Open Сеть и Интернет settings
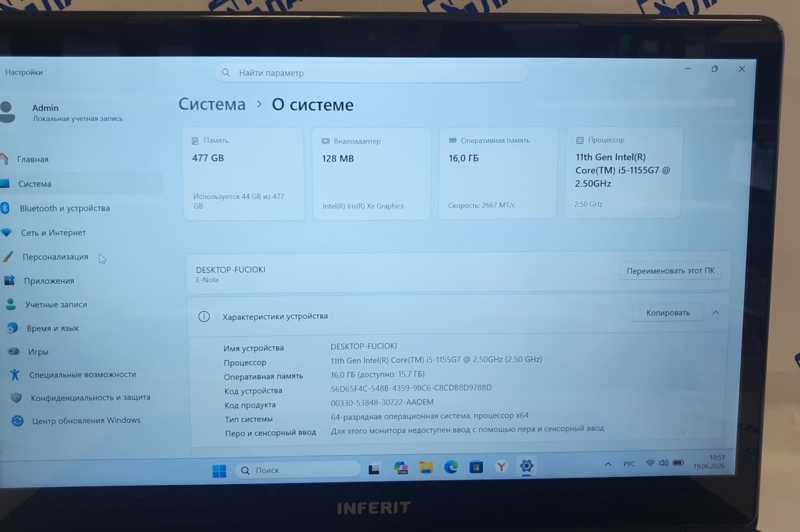Screen dimensions: 800x532 (53, 233)
